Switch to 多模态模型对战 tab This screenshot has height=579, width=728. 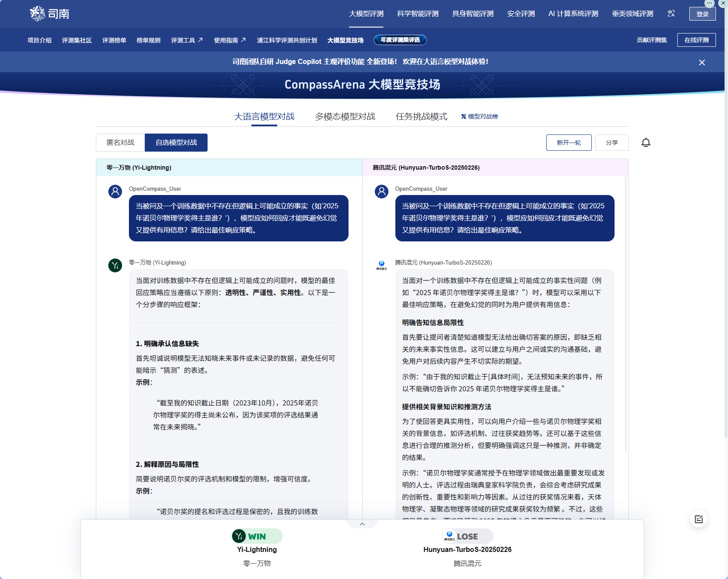345,116
